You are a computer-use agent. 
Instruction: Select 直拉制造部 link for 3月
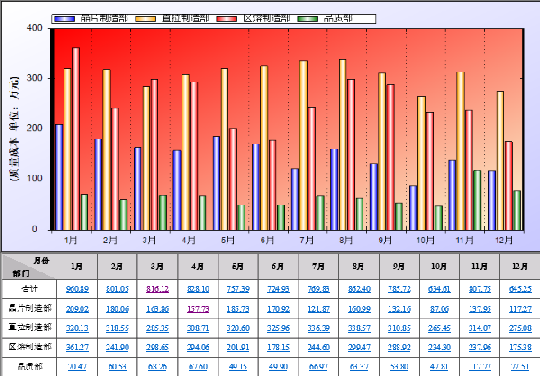[x=157, y=328]
